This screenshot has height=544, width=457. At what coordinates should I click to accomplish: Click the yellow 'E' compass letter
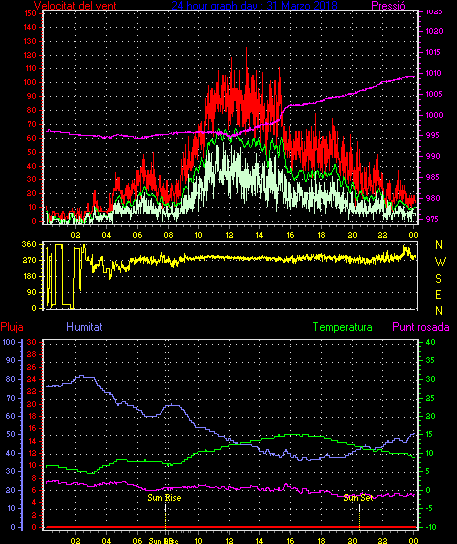pos(438,295)
